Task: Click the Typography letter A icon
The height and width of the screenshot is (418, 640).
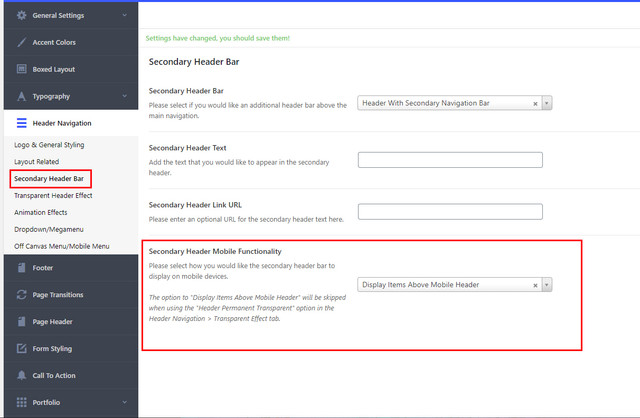Action: click(x=21, y=96)
